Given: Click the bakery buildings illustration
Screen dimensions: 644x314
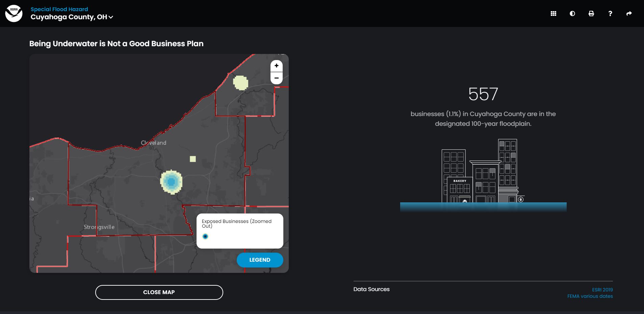Looking at the screenshot, I should (483, 175).
